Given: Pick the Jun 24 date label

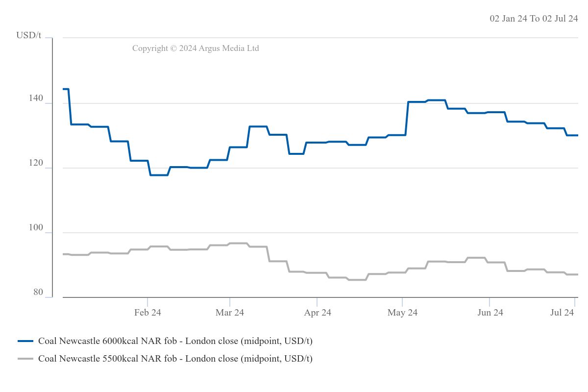Looking at the screenshot, I should pyautogui.click(x=490, y=313).
